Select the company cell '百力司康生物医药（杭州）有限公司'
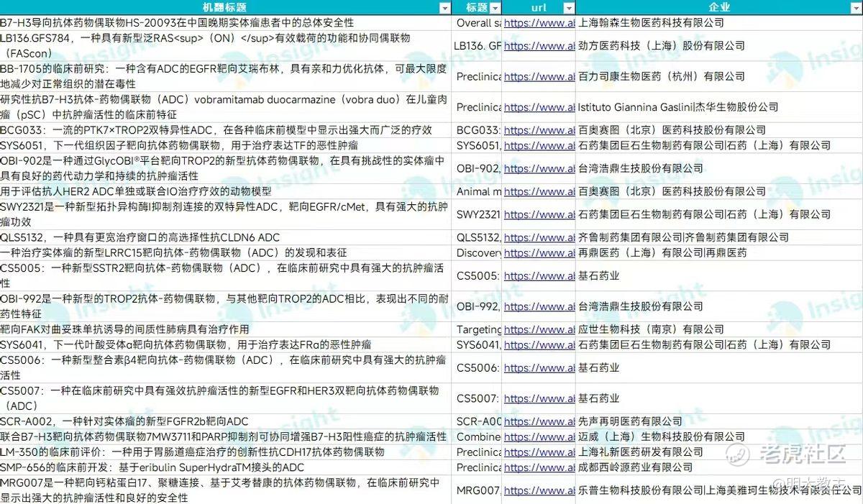The height and width of the screenshot is (504, 863). (719, 77)
